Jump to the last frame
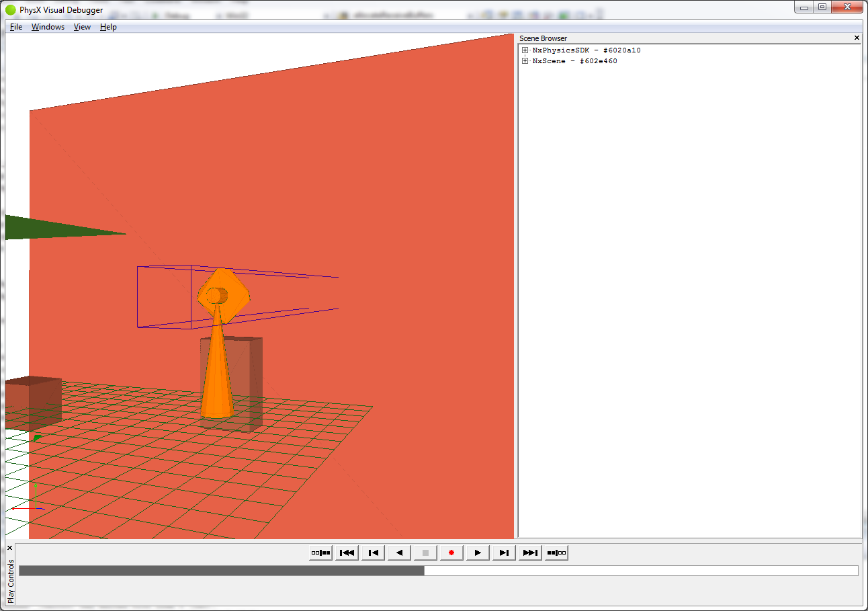This screenshot has height=611, width=868. pos(530,553)
